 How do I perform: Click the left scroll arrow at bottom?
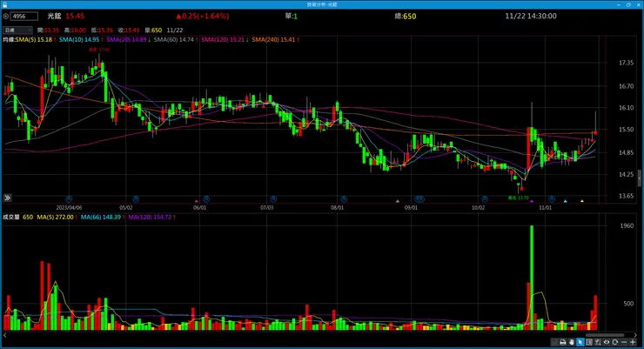tap(4, 335)
